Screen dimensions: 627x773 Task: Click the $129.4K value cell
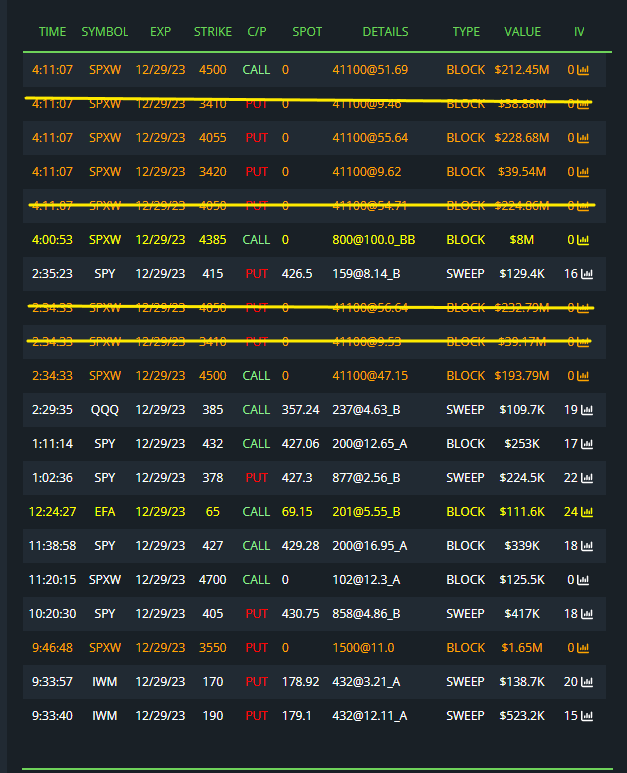pyautogui.click(x=522, y=274)
